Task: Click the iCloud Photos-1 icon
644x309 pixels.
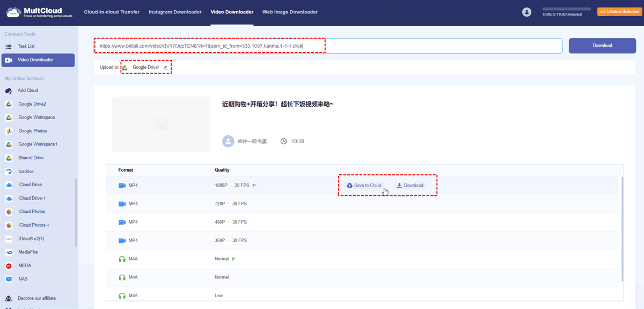Action: (9, 225)
